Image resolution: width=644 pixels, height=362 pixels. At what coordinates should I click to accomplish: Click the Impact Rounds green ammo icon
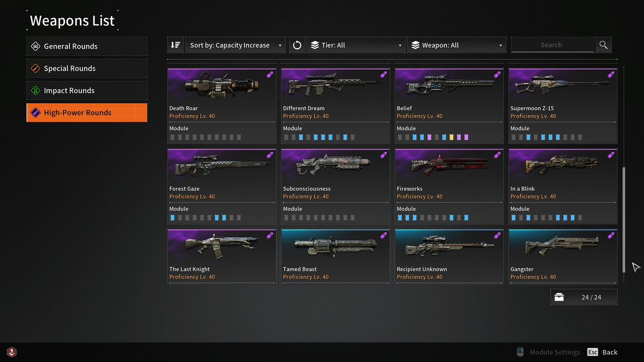35,90
